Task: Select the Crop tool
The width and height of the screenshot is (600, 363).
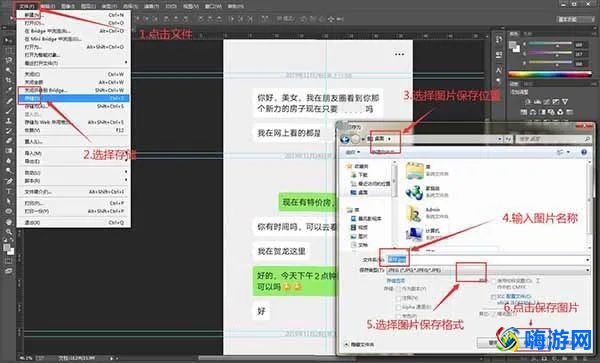Action: (x=8, y=80)
